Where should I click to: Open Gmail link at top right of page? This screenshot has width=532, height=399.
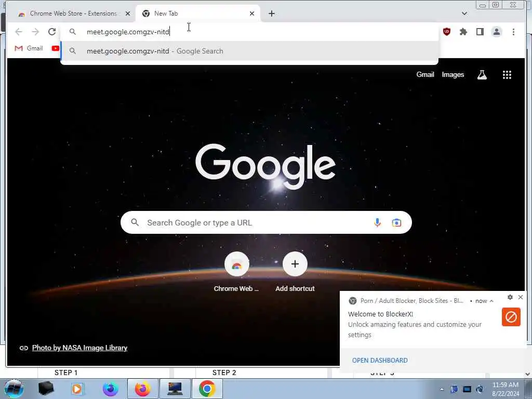425,75
